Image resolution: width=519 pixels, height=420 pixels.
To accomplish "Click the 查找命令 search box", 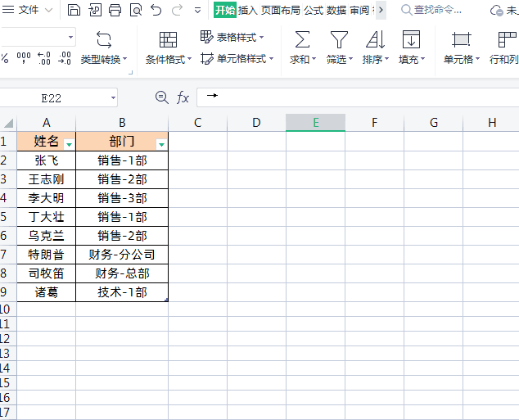I will [x=431, y=10].
